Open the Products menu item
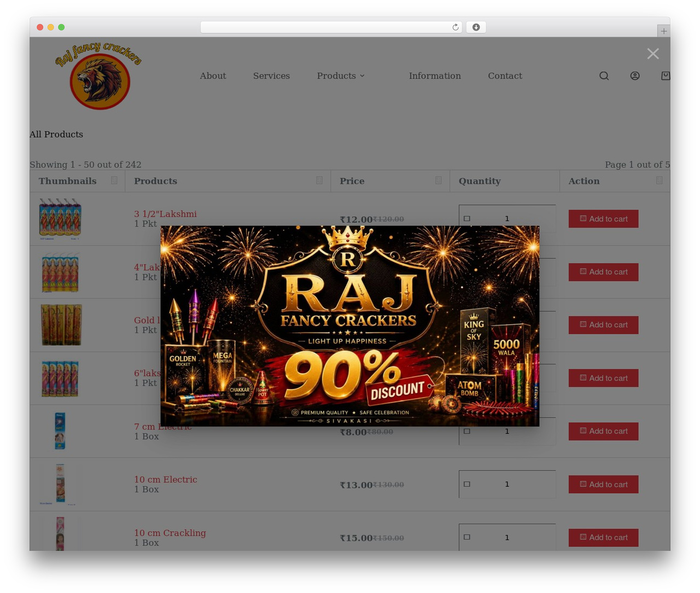 click(x=336, y=76)
